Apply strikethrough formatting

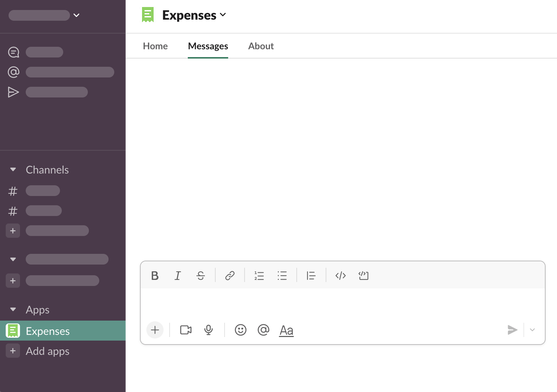pyautogui.click(x=201, y=276)
